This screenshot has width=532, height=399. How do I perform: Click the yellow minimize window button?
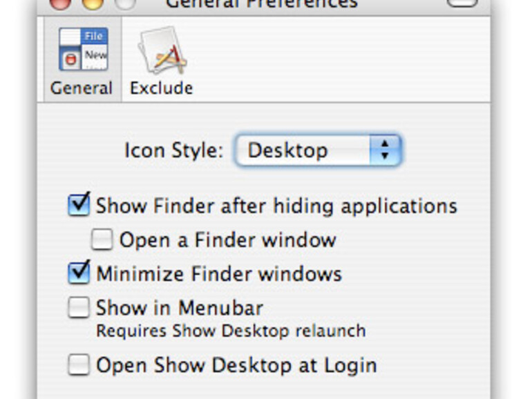(x=91, y=3)
